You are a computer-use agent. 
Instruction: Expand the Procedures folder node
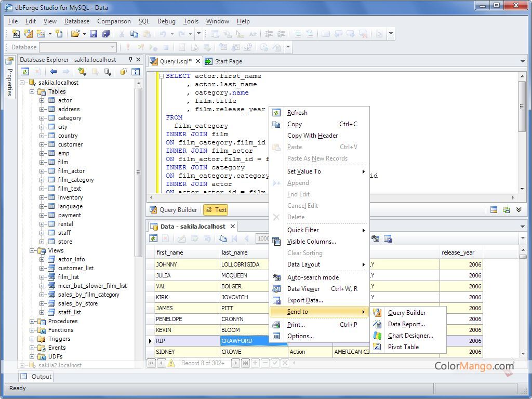coord(32,321)
